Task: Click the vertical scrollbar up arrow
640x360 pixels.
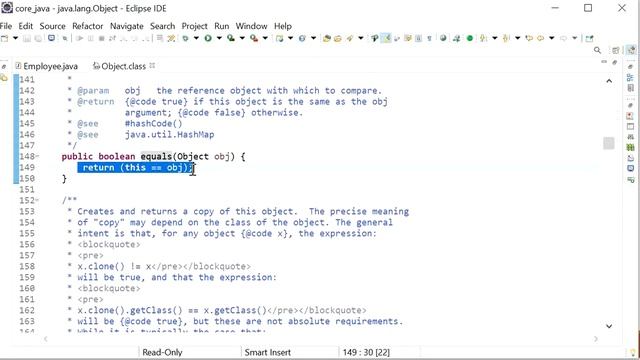Action: [x=609, y=81]
